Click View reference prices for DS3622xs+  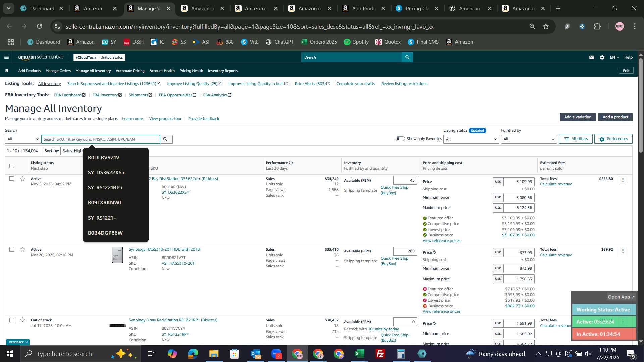pos(441,241)
